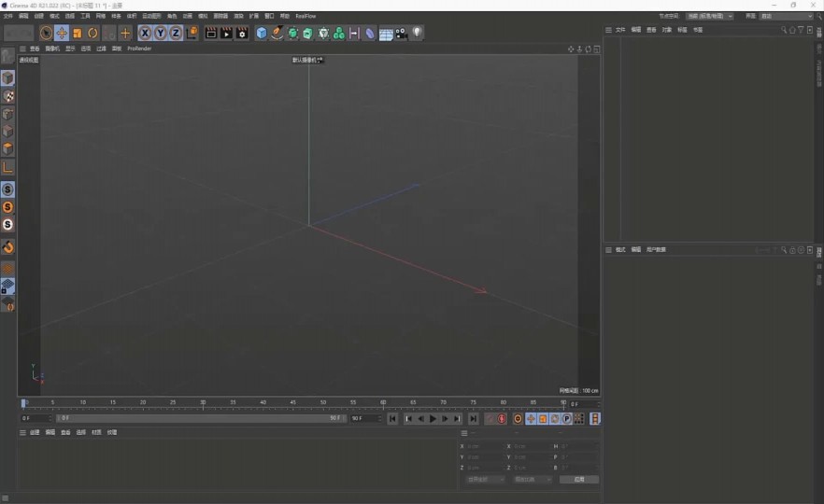
Task: Toggle orange Viewport Solo single icon
Action: 7,207
